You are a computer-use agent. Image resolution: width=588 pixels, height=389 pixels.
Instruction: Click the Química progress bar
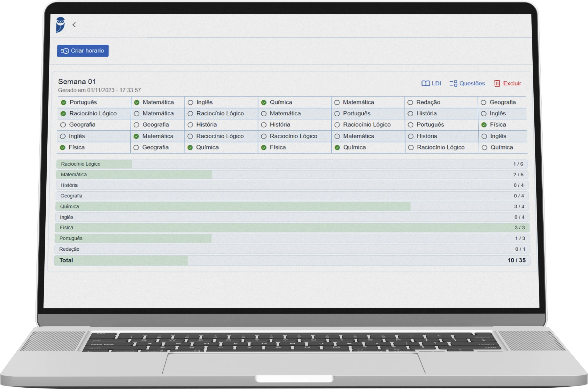[x=292, y=206]
